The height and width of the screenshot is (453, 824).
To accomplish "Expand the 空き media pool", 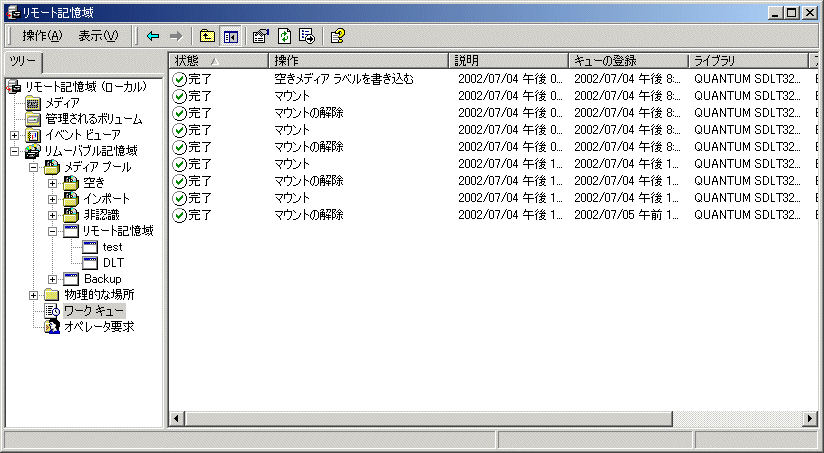I will point(53,183).
